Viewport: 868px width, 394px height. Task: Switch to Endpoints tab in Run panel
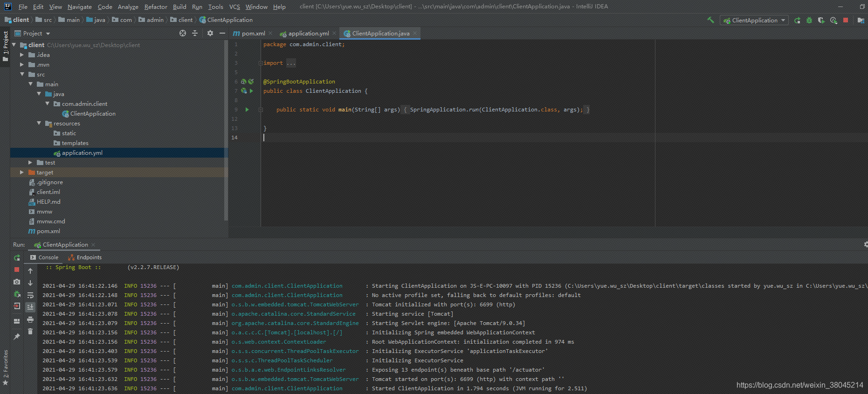tap(85, 257)
